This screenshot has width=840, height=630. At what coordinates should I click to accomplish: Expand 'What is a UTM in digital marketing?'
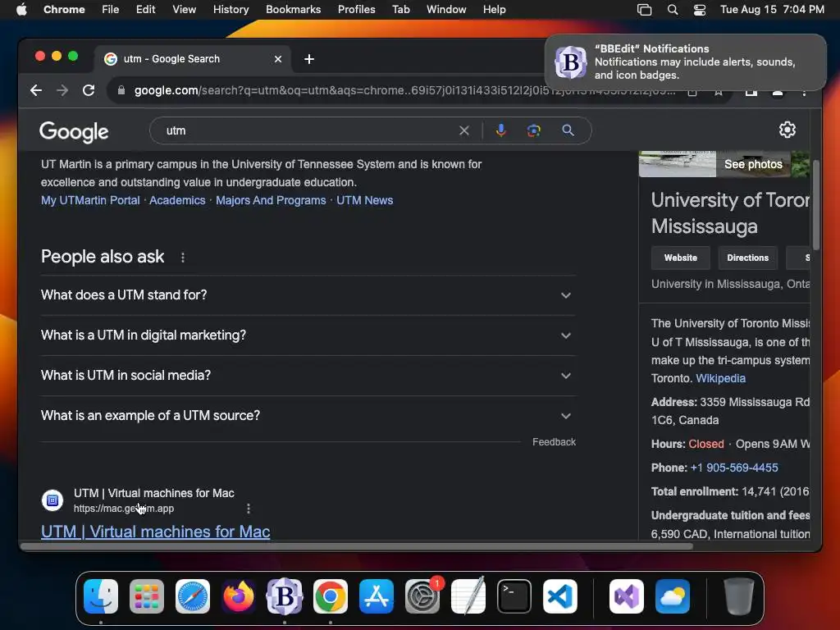coord(308,336)
